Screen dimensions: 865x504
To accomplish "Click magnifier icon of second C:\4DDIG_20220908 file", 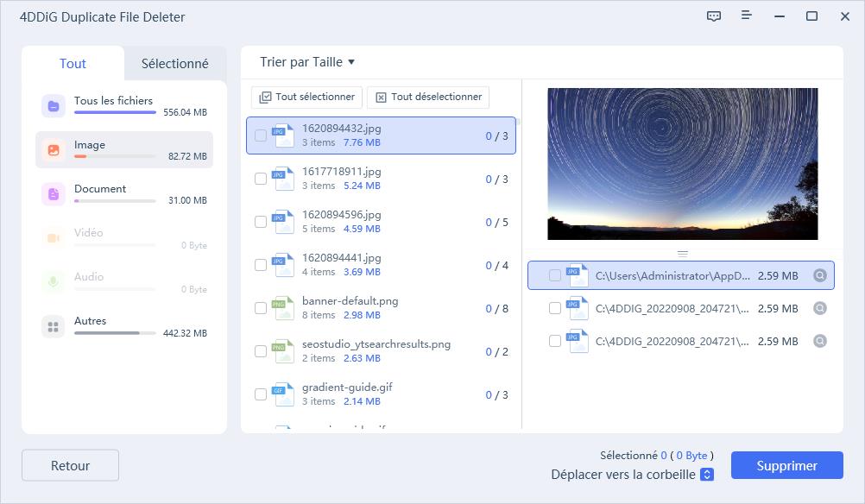I will (820, 308).
